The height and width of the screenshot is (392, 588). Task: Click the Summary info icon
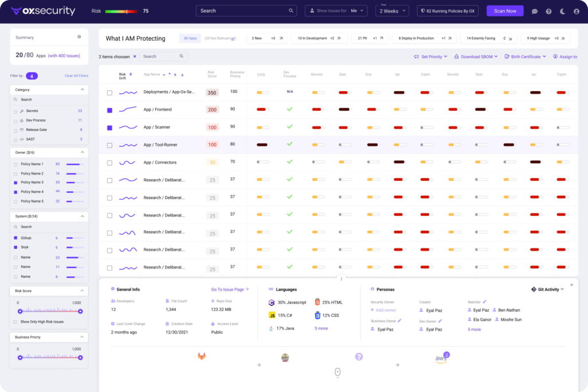tap(79, 37)
